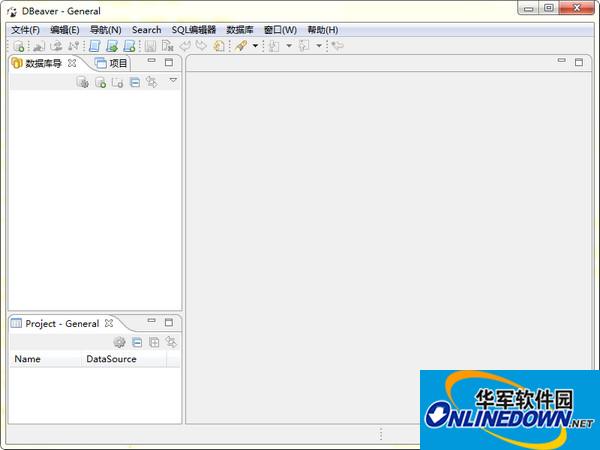Click the DBeaver application icon in the title bar

coord(12,11)
